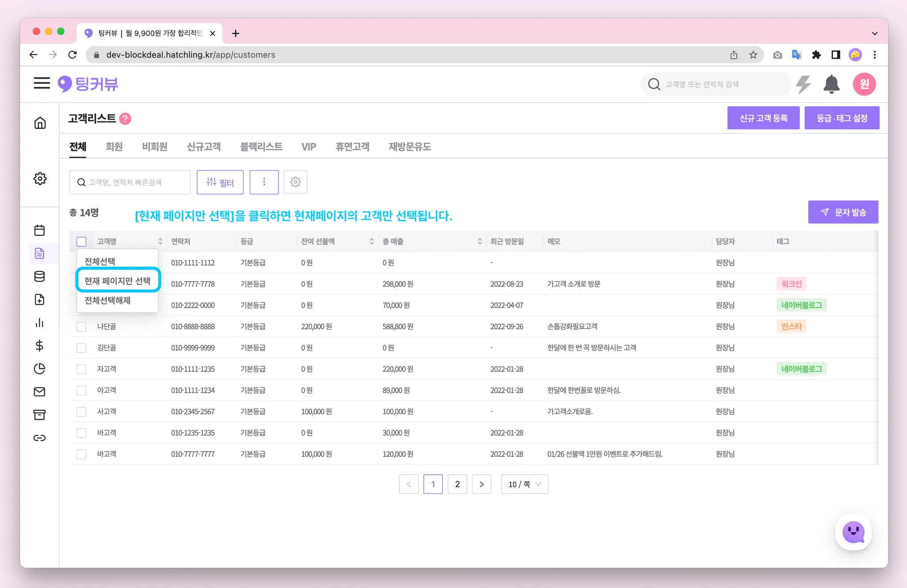Screen dimensions: 907x588
Task: Open the three-dot more options button
Action: tap(264, 182)
